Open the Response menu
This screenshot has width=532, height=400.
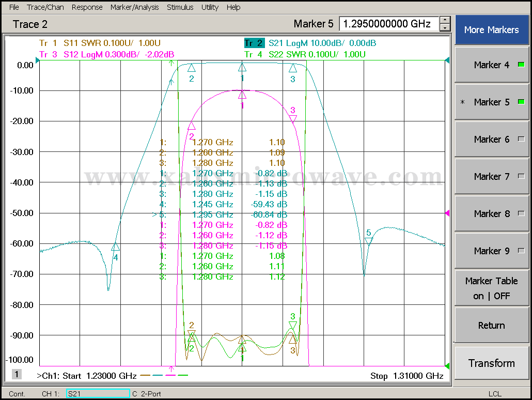pyautogui.click(x=87, y=7)
